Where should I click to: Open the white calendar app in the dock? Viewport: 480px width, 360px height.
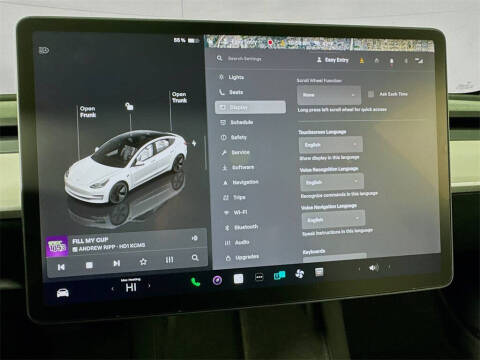point(238,279)
